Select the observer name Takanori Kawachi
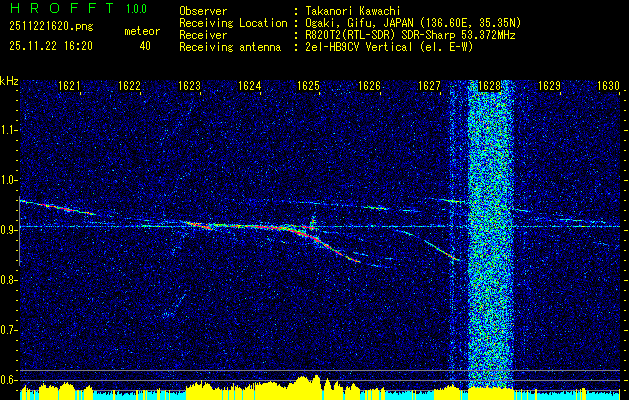 (x=353, y=11)
